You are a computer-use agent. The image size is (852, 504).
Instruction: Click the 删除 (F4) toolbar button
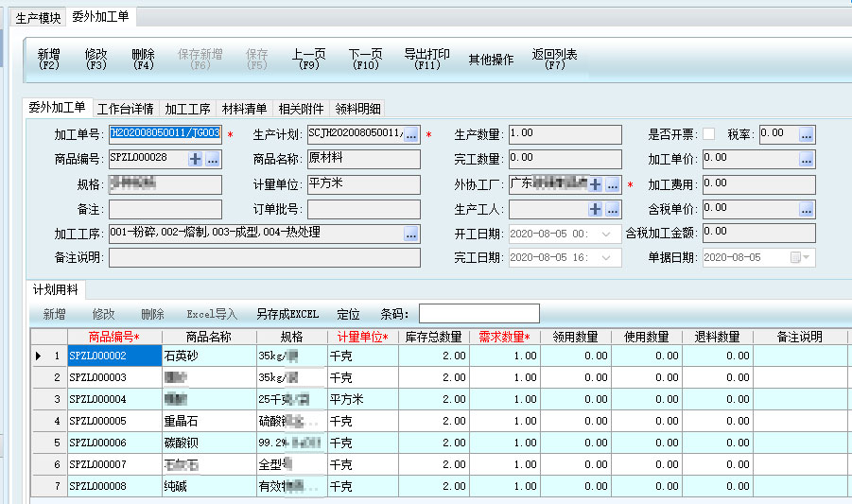click(144, 59)
